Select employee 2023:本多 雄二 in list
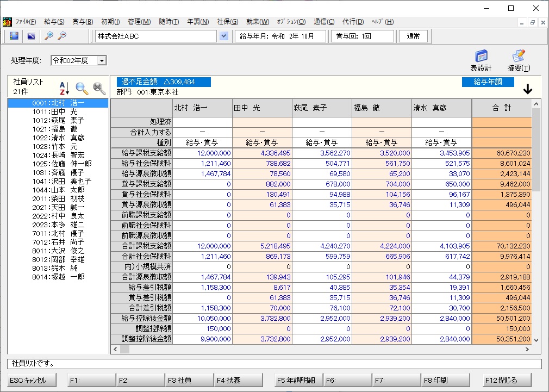The height and width of the screenshot is (392, 549). (58, 225)
